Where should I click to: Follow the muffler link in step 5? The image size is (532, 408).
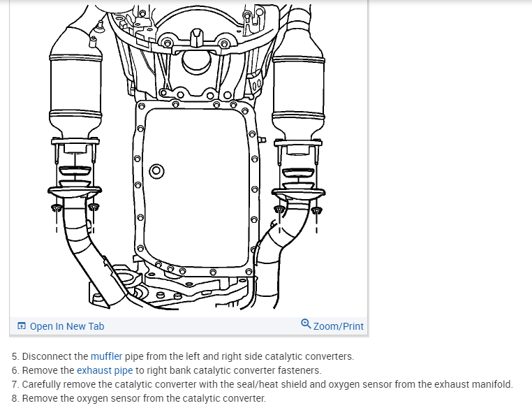coord(106,356)
